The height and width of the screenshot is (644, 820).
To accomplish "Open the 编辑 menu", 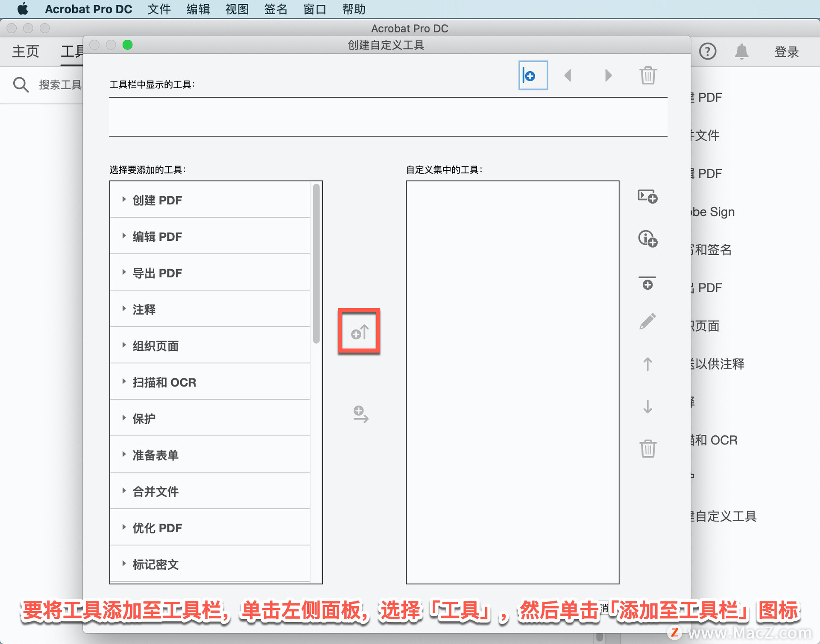I will click(x=198, y=9).
